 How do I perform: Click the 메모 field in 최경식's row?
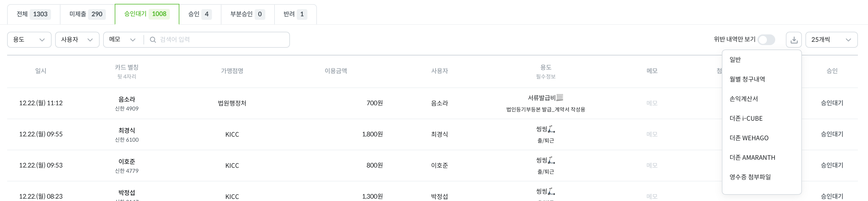(x=652, y=134)
